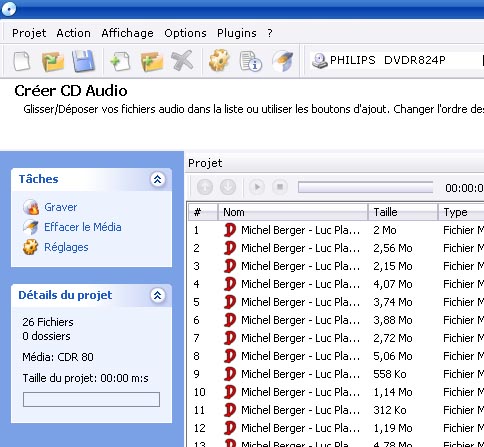This screenshot has width=484, height=447.
Task: Select track 4 sized 4,07 Mo
Action: click(336, 284)
